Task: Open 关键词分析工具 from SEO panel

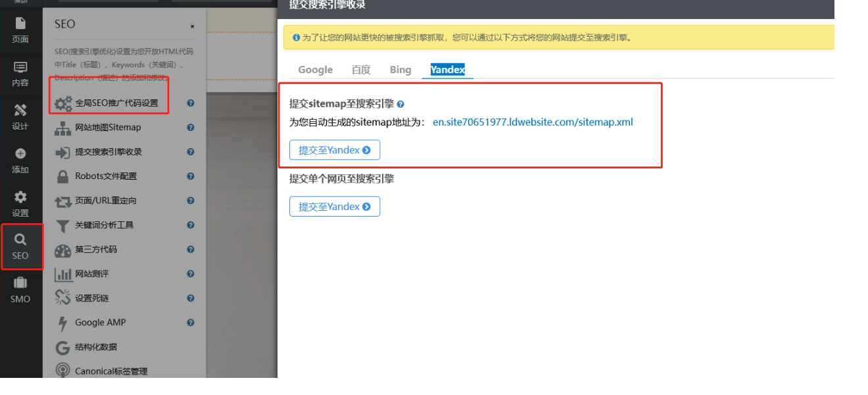Action: 104,225
